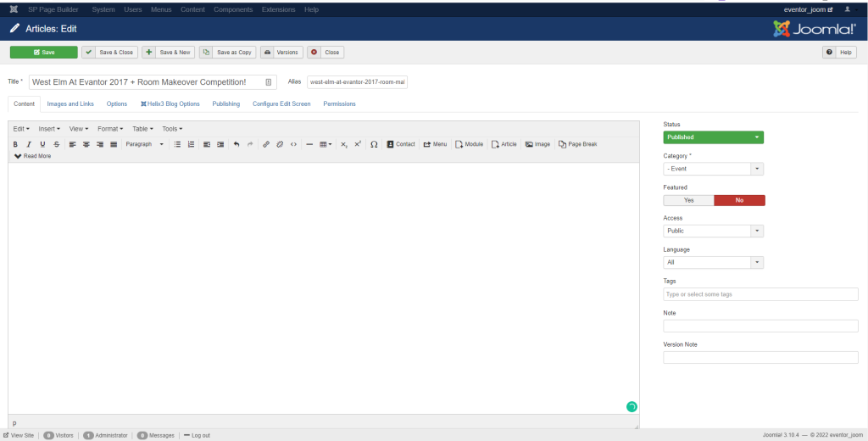This screenshot has height=441, width=868.
Task: Open the Access dropdown showing Public
Action: [713, 231]
